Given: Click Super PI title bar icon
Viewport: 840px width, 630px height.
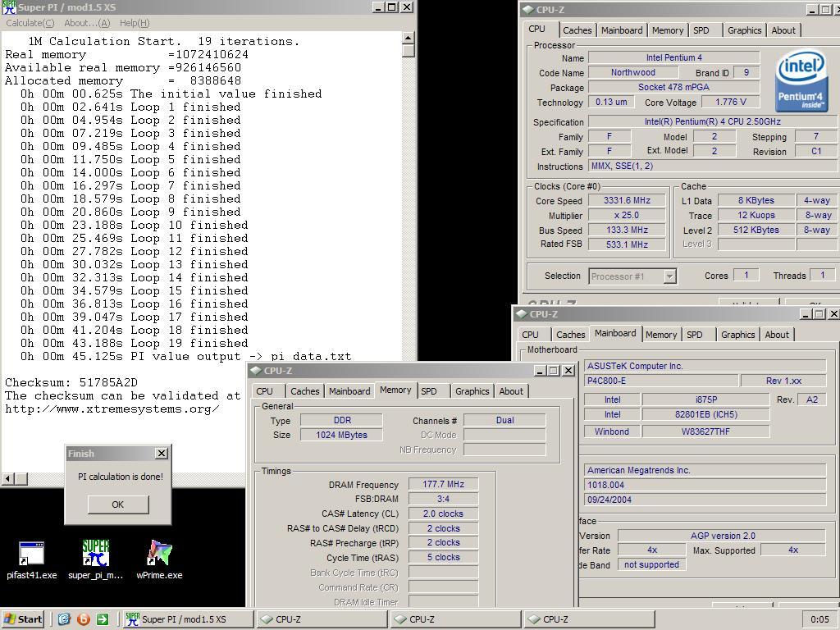Looking at the screenshot, I should pyautogui.click(x=9, y=7).
